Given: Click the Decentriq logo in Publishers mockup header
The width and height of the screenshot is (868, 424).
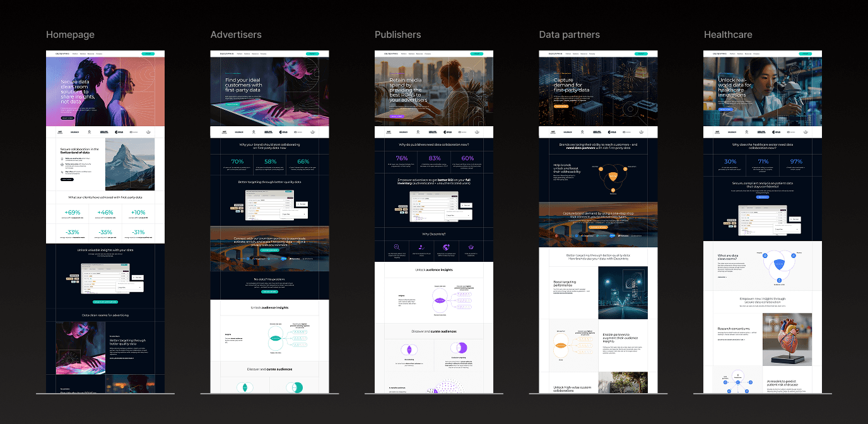Looking at the screenshot, I should click(x=391, y=54).
